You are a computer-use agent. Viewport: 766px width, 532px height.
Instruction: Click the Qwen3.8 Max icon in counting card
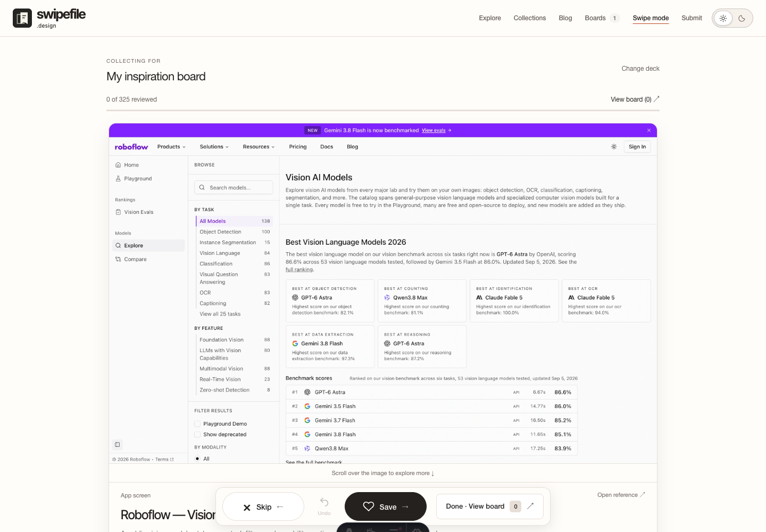pyautogui.click(x=387, y=298)
